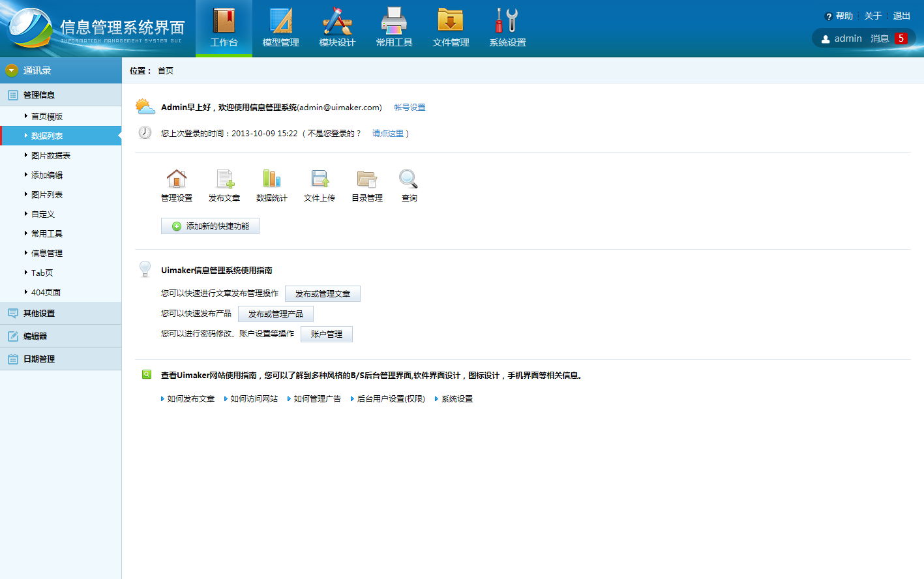Open 系统设置 tools icon in top navigation

507,22
